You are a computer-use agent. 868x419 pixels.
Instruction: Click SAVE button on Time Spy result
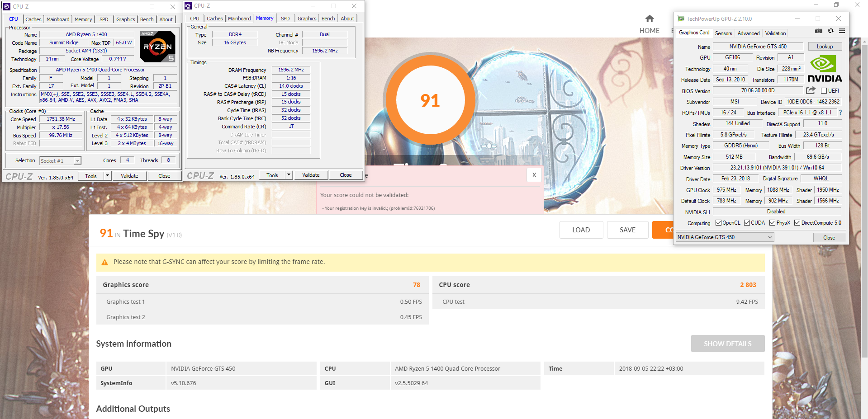(627, 230)
